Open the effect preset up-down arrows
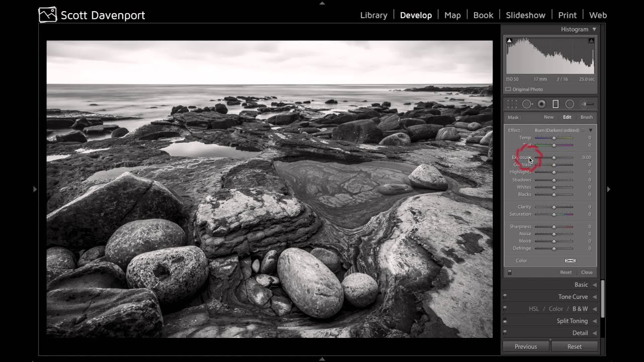The image size is (644, 362). click(x=583, y=130)
